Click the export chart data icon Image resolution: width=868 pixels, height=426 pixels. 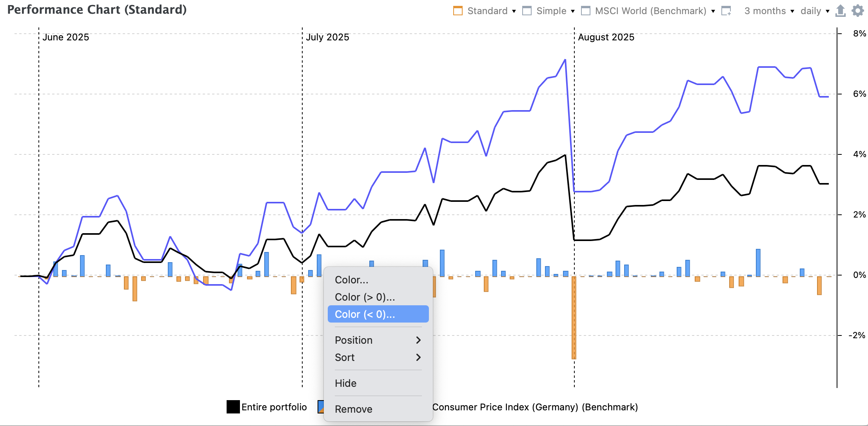tap(840, 11)
